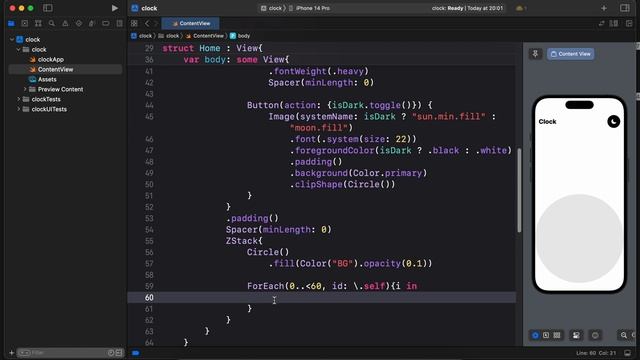
Task: Select the Content View preview button
Action: click(571, 54)
